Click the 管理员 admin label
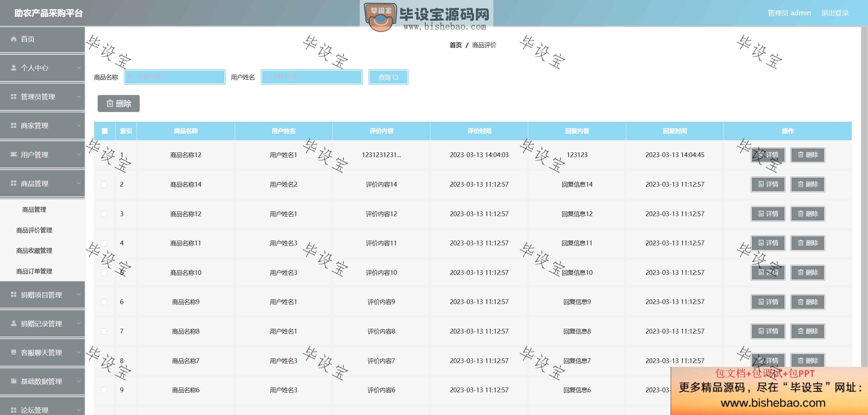 point(789,13)
